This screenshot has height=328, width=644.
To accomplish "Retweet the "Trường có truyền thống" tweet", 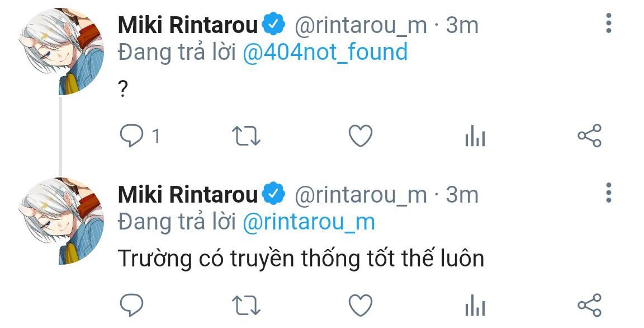I will 246,306.
